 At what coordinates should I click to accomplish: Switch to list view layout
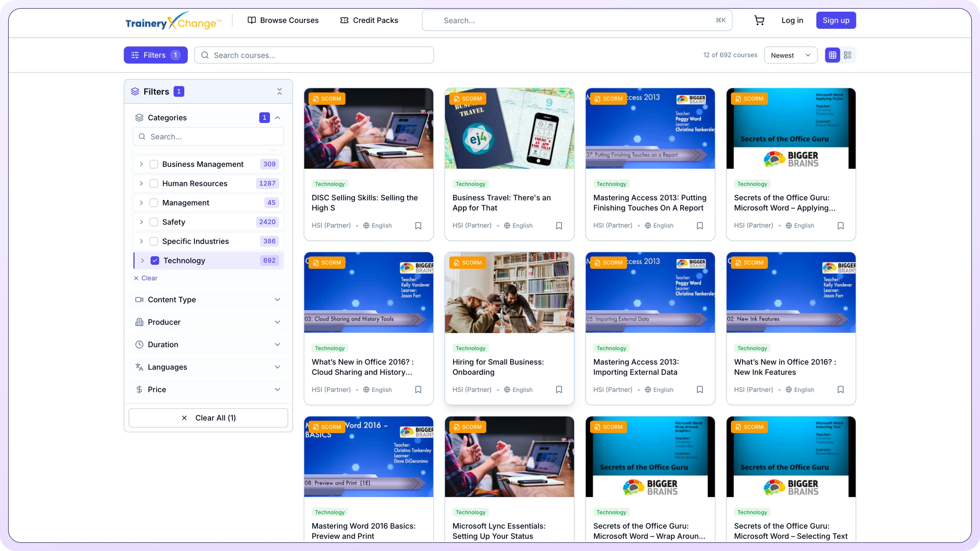click(848, 55)
